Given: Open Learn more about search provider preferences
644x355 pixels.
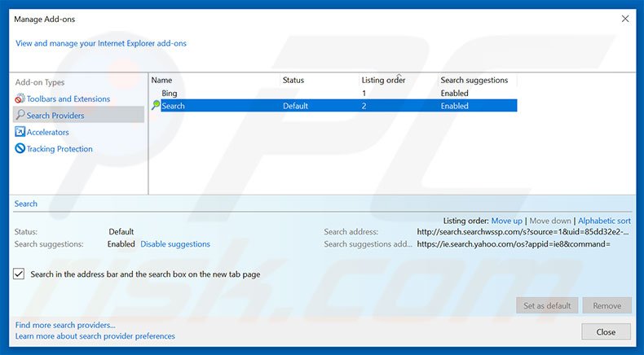Looking at the screenshot, I should (95, 336).
